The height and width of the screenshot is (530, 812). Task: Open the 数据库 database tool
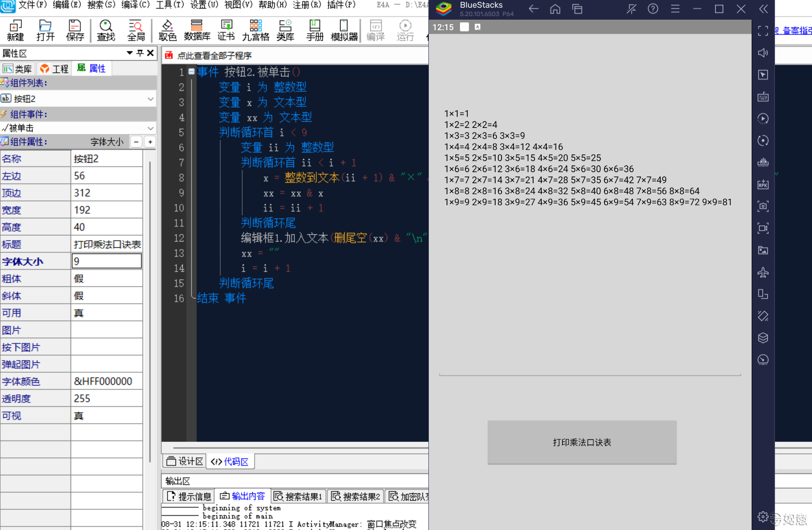click(197, 30)
